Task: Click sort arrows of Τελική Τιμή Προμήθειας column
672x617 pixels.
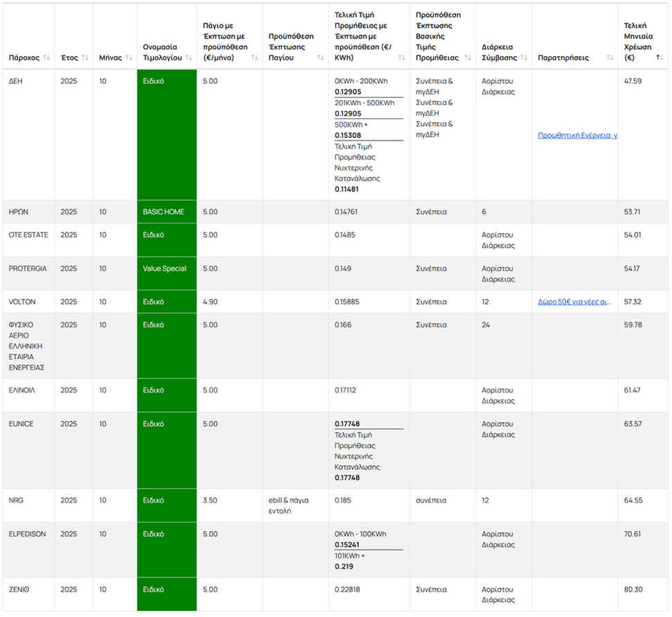Action: 401,58
